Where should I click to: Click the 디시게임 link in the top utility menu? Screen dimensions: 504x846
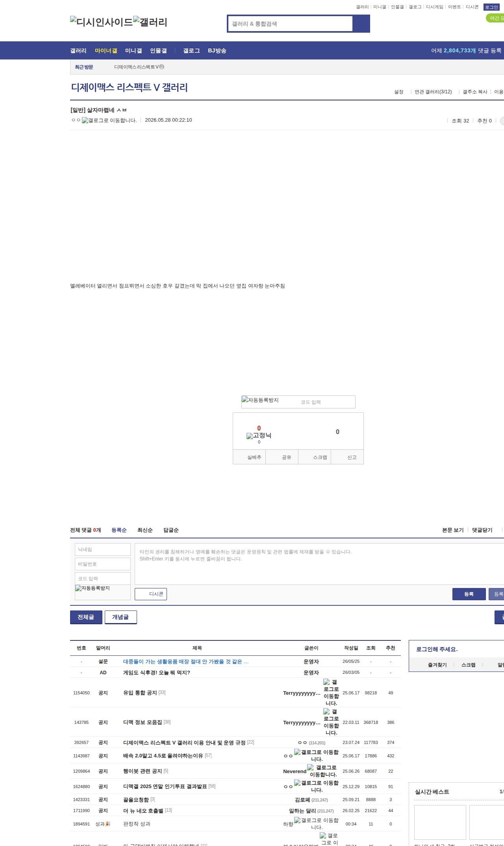point(435,7)
